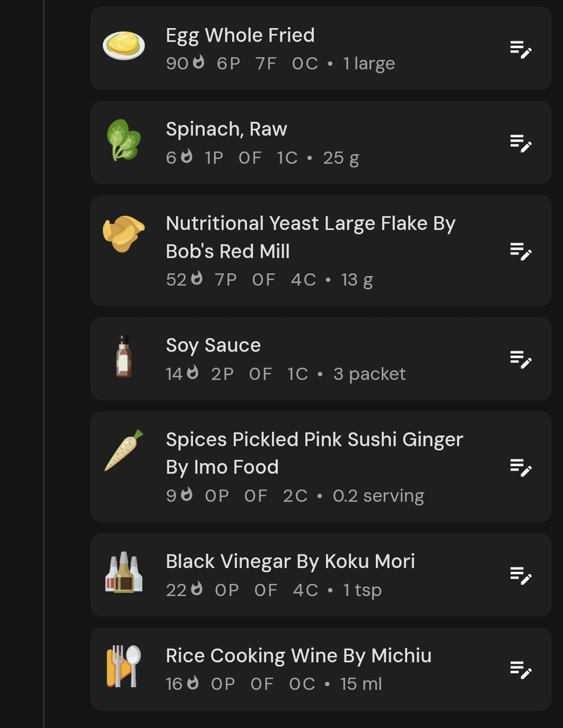563x728 pixels.
Task: Open Black Vinegar By Koku Mori title
Action: click(x=290, y=562)
